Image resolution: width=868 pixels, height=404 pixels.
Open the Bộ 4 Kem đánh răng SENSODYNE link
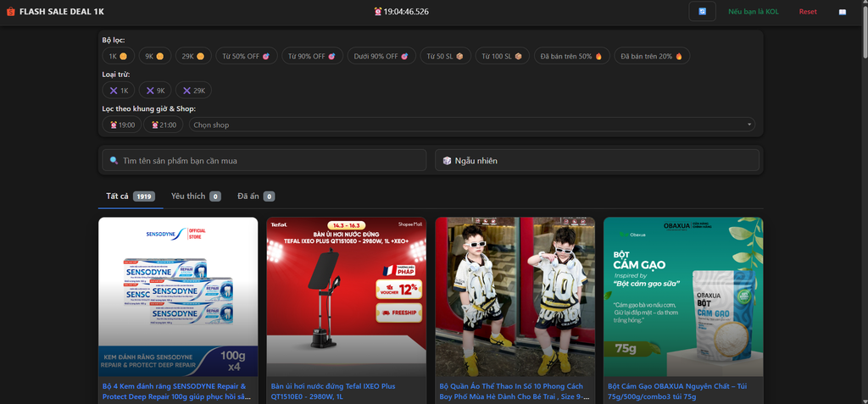(178, 391)
